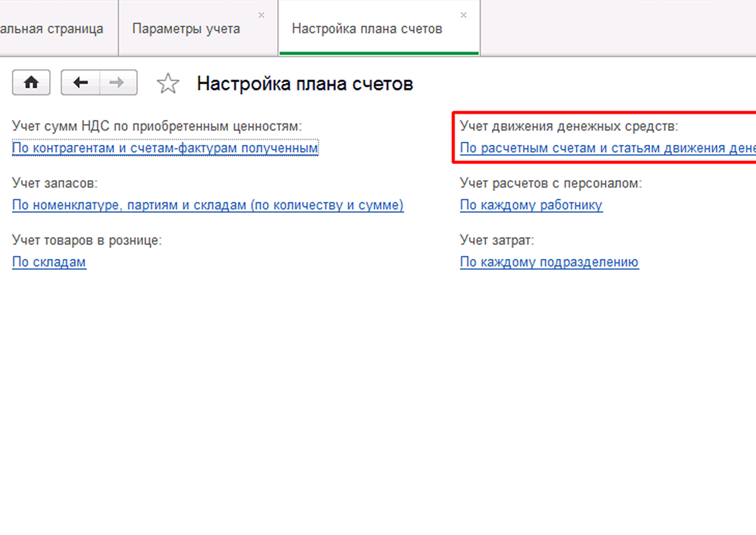Click the Настройка плана счетов page heading
Image resolution: width=756 pixels, height=535 pixels.
(305, 84)
